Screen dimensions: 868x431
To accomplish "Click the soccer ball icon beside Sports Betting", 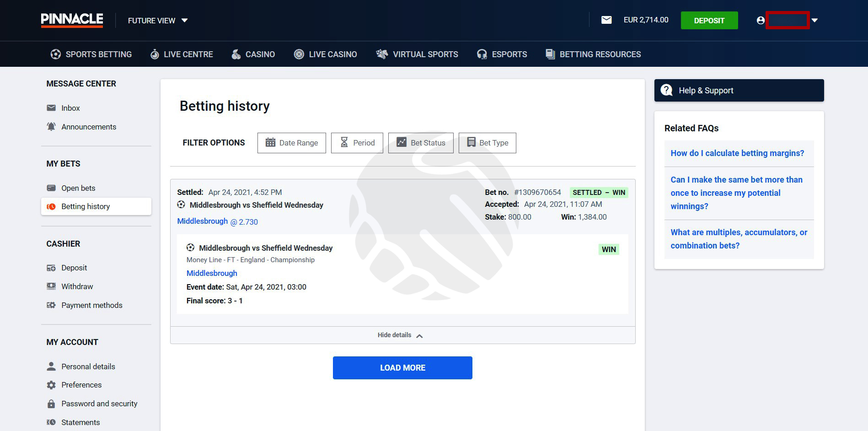I will (56, 54).
